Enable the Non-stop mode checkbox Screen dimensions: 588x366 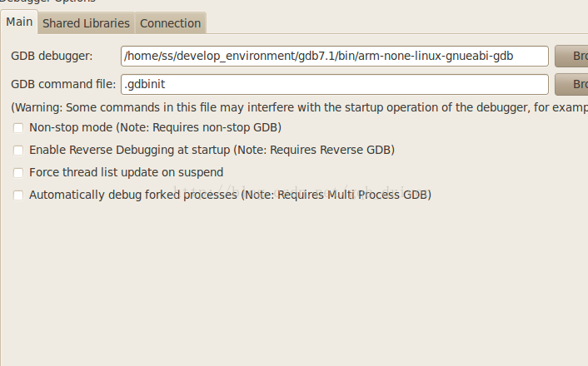coord(18,128)
